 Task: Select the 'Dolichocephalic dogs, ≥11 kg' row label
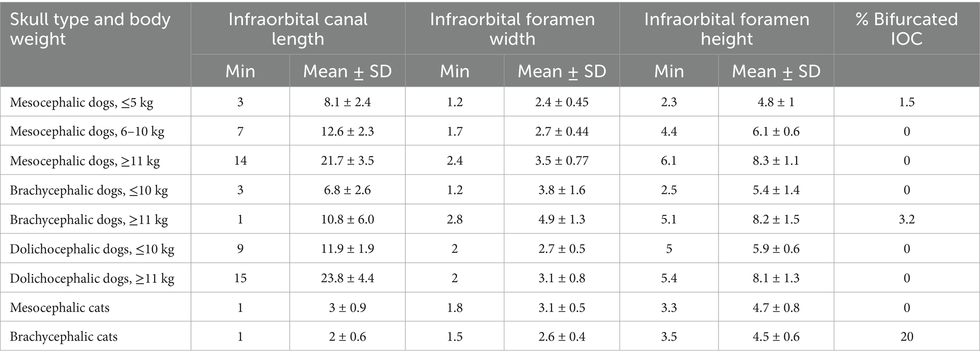click(x=92, y=278)
